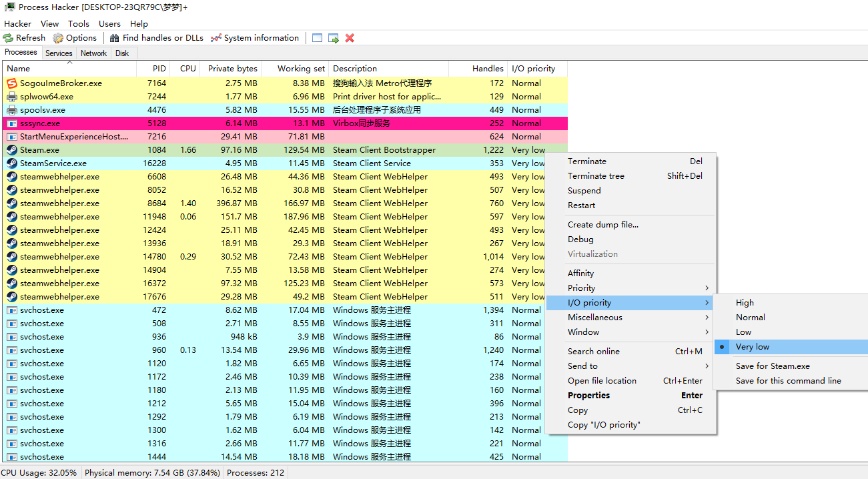Expand the Send to submenu
The width and height of the screenshot is (868, 479).
tap(630, 366)
